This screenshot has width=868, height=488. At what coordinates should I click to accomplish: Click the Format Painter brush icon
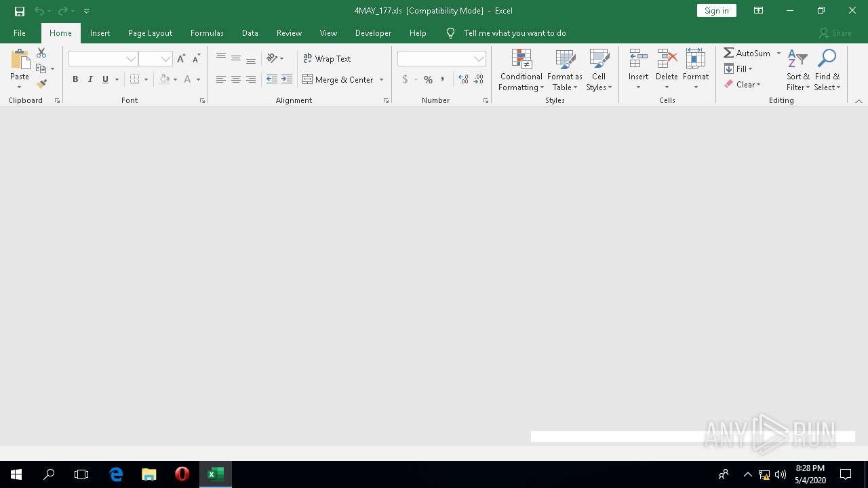[41, 84]
